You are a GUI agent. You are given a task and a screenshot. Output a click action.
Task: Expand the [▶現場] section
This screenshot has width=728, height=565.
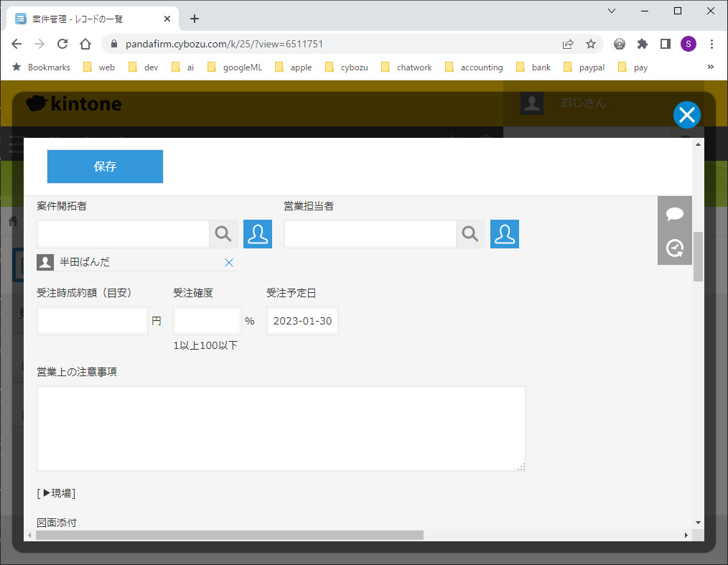coord(56,493)
